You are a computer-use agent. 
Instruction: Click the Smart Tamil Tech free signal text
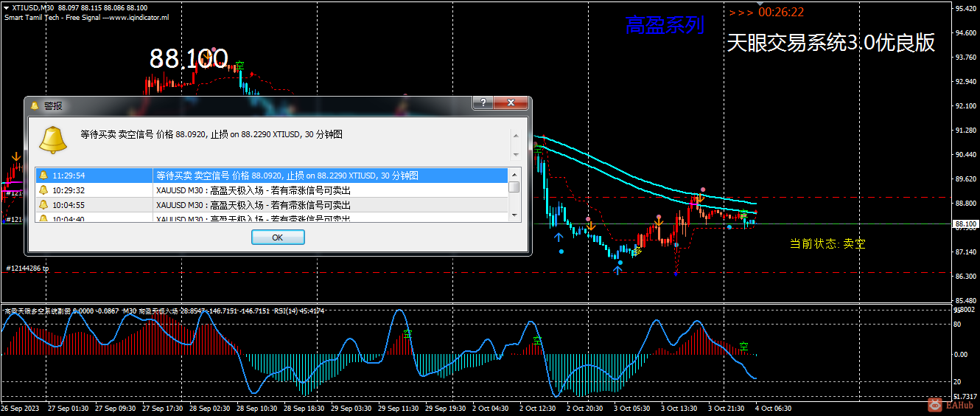87,16
